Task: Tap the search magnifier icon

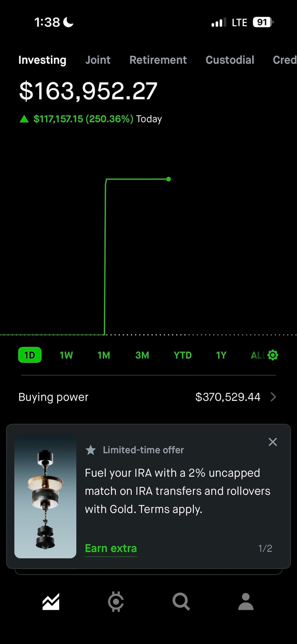Action: (x=181, y=602)
